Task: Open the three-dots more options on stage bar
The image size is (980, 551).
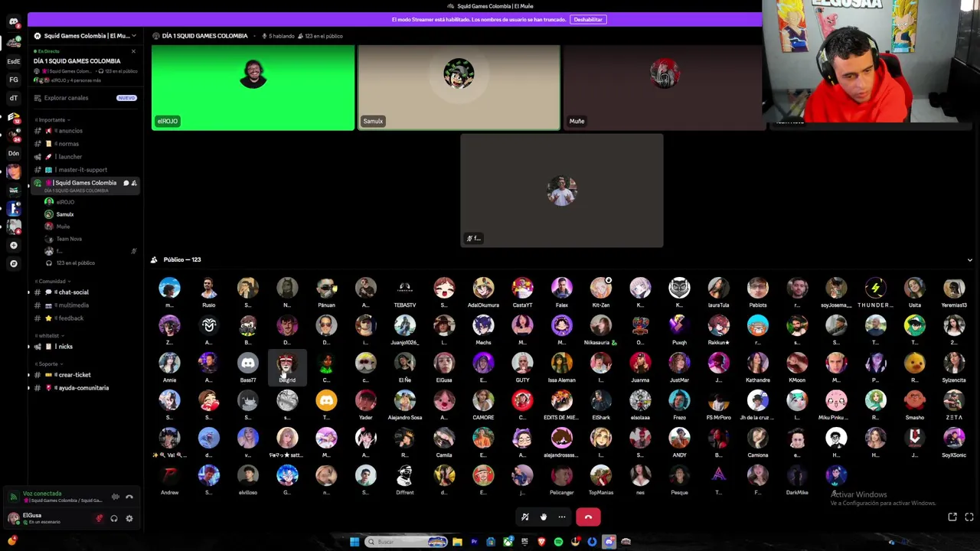Action: coord(562,517)
